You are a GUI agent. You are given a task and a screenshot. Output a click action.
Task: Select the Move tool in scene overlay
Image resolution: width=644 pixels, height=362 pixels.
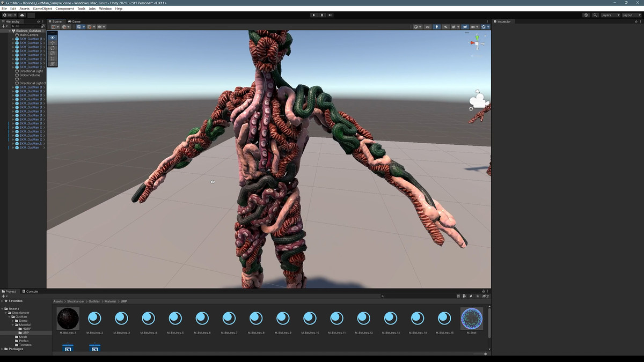click(x=52, y=43)
